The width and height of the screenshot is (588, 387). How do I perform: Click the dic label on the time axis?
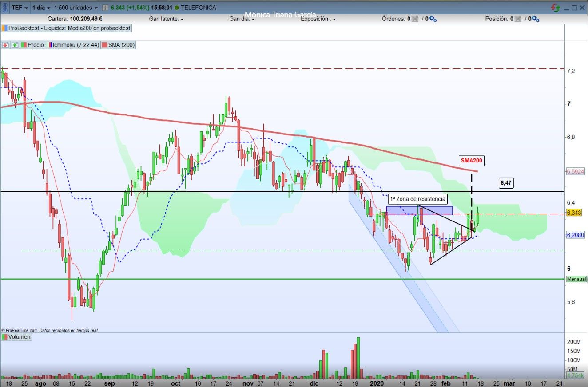314,383
